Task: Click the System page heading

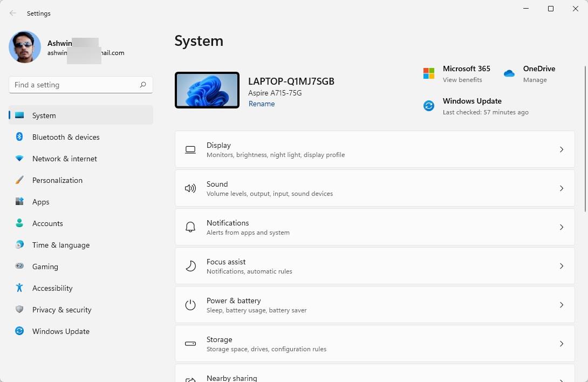Action: coord(199,41)
